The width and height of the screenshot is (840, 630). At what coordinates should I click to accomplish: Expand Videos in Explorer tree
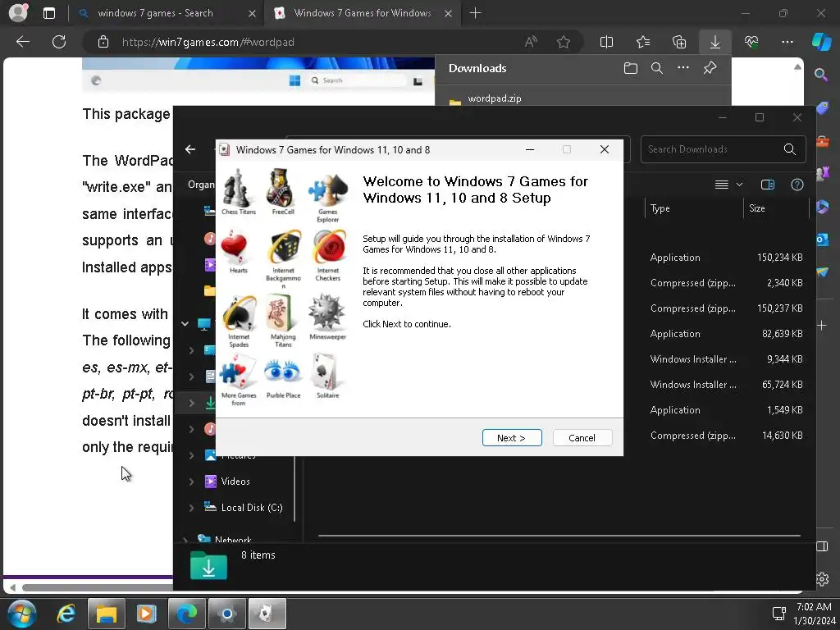pyautogui.click(x=192, y=481)
